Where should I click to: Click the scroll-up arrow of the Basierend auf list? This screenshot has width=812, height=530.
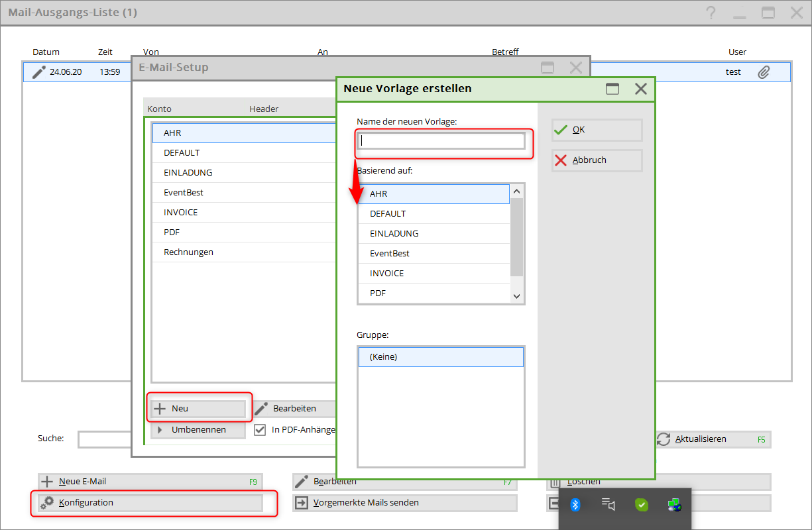pos(517,191)
